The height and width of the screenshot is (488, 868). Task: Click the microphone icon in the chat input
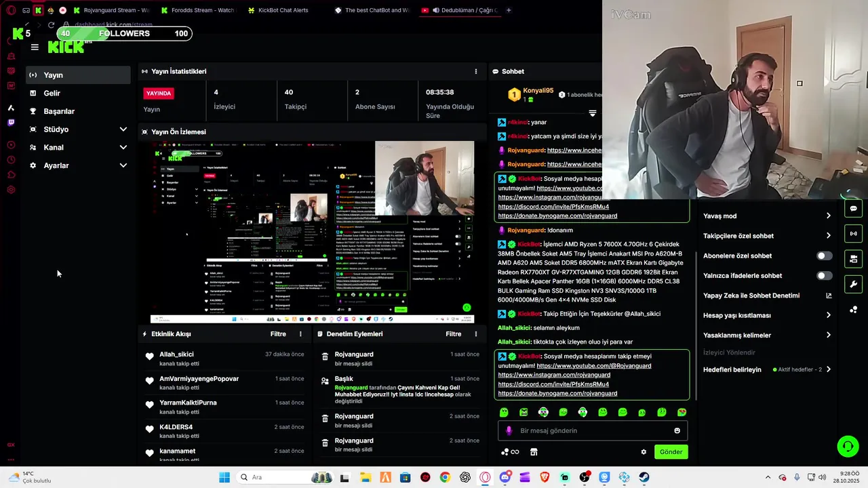[509, 430]
